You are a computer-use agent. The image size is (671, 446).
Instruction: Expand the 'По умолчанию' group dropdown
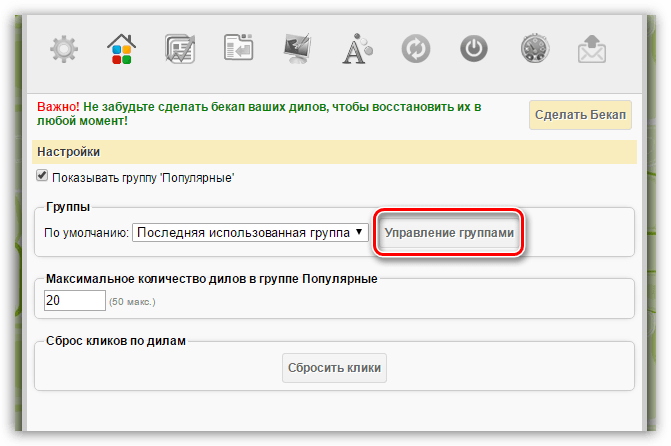click(x=250, y=233)
